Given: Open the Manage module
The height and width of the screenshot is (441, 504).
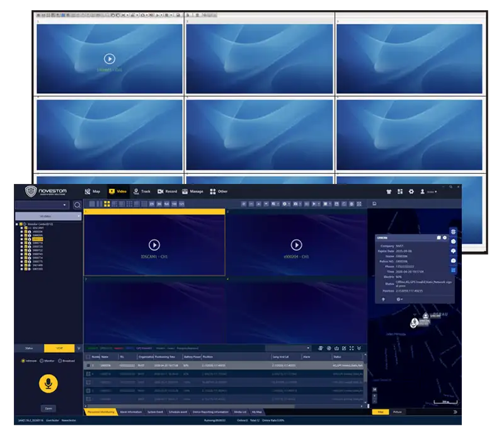Looking at the screenshot, I should 193,192.
